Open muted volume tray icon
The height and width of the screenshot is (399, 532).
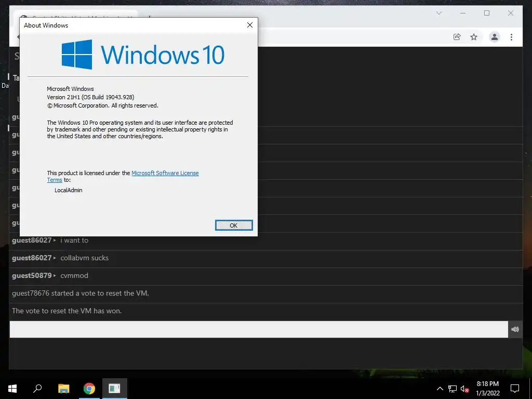pos(464,389)
